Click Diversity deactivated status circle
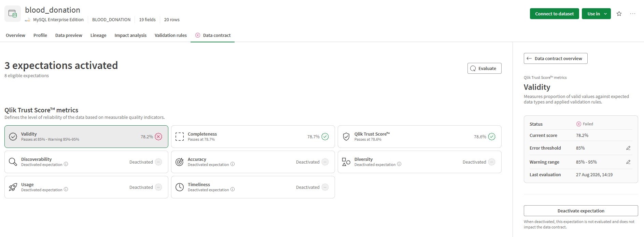The width and height of the screenshot is (644, 237). [x=492, y=162]
